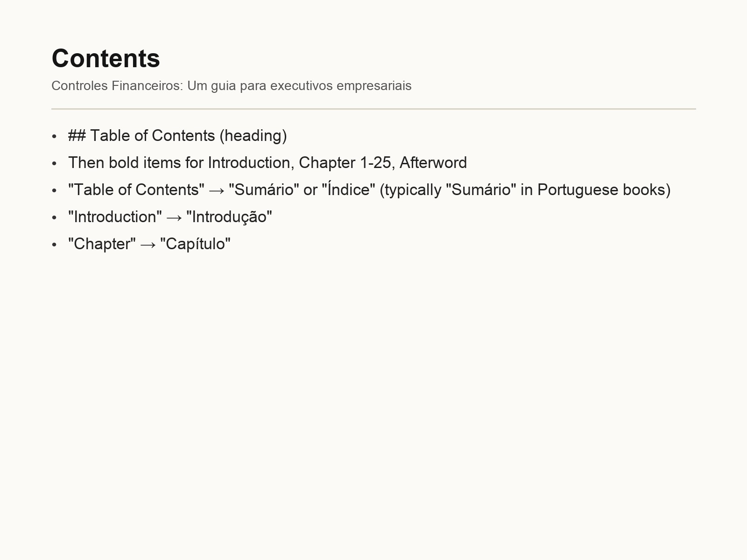The image size is (747, 560).
Task: Click the arrow after "Introduction"
Action: (174, 217)
